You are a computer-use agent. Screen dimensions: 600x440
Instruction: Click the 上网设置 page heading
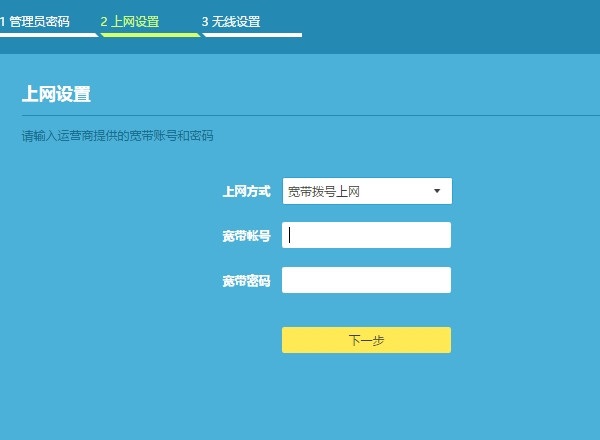coord(56,95)
